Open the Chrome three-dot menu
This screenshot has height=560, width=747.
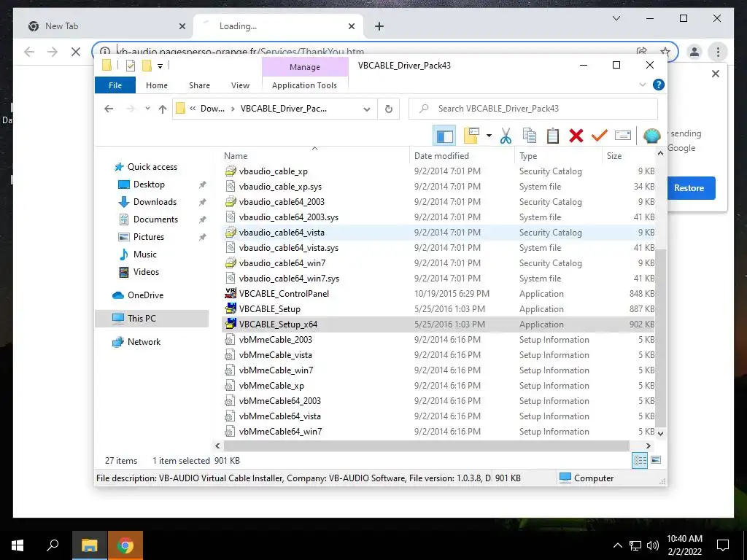[x=718, y=52]
